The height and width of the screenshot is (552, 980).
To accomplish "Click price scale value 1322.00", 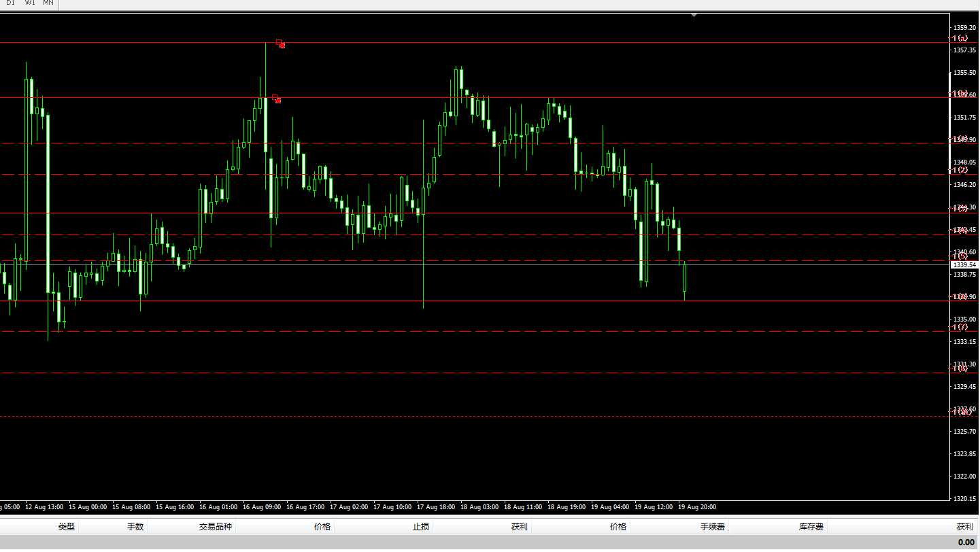I will 965,477.
